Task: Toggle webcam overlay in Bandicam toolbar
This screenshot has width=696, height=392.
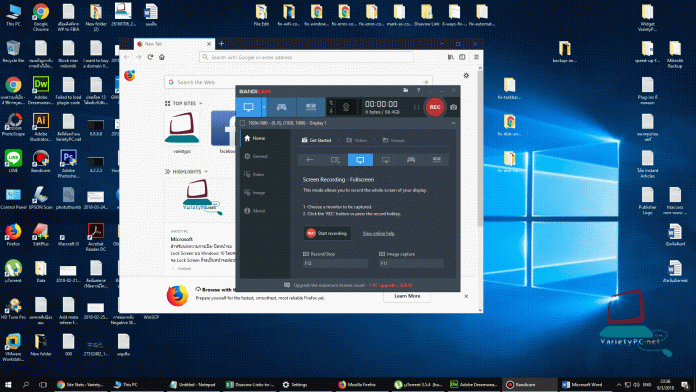Action: (x=346, y=107)
